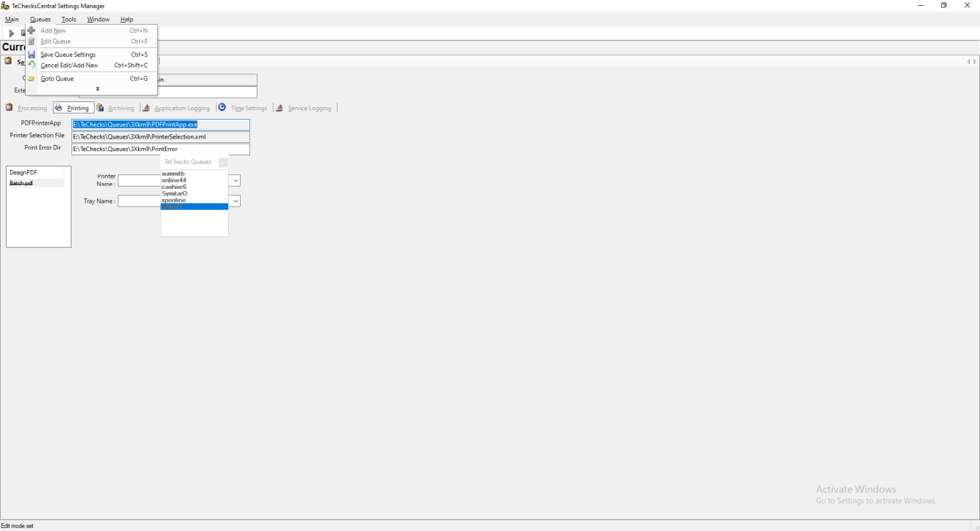Close the Queues menu from the menu bar

click(40, 20)
